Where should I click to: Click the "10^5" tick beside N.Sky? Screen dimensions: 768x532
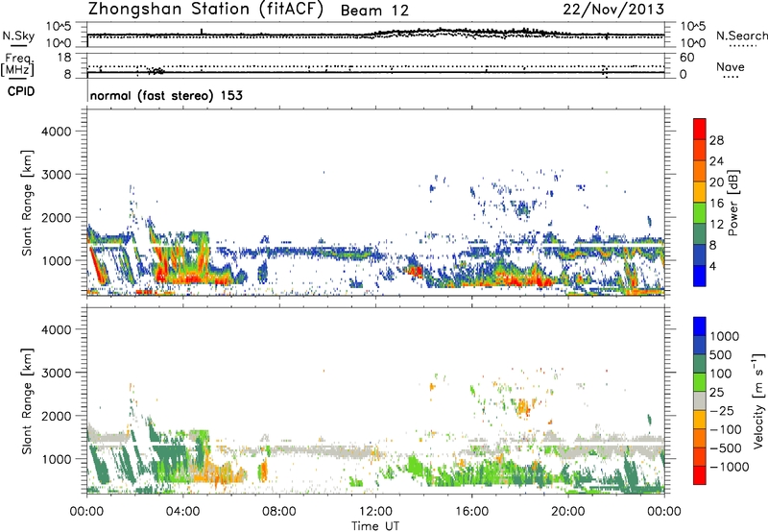[x=59, y=27]
